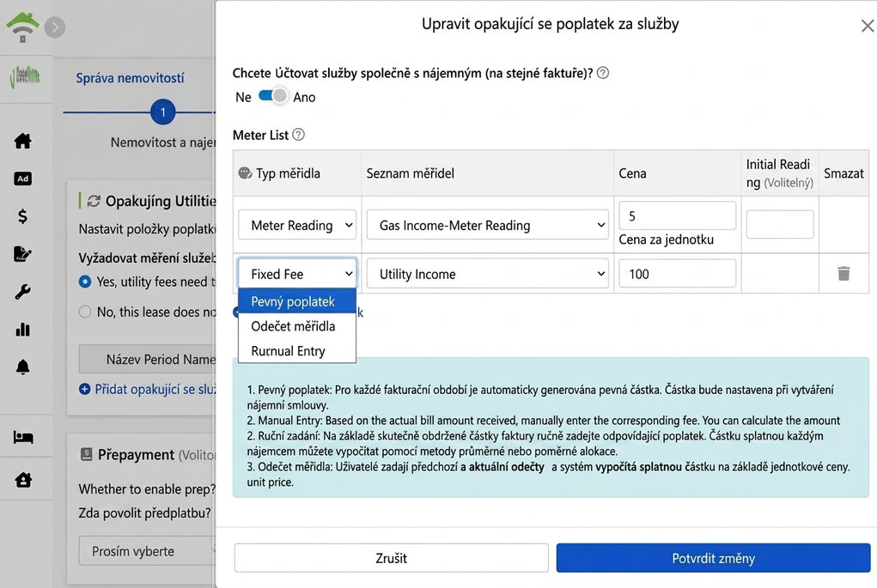
Task: Click the icon beside Typ měřidla header
Action: [245, 173]
